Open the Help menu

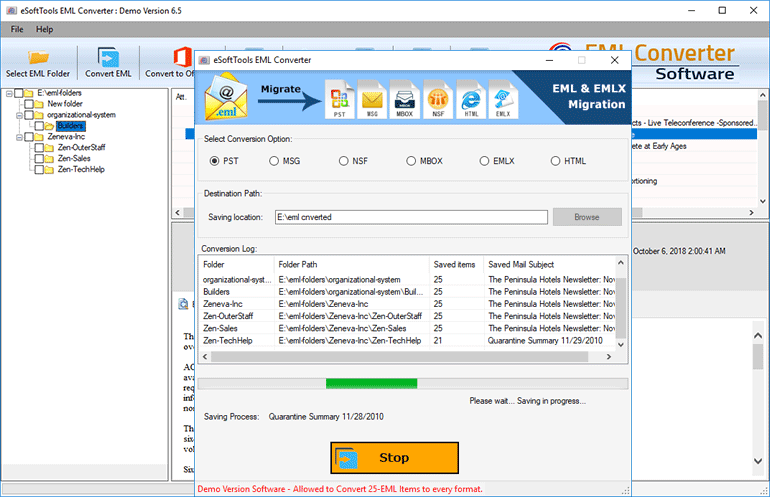44,29
